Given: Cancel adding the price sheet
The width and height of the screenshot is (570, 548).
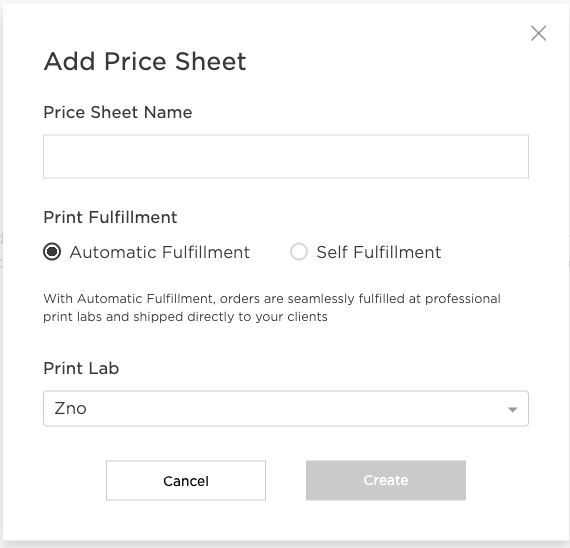Looking at the screenshot, I should click(186, 480).
